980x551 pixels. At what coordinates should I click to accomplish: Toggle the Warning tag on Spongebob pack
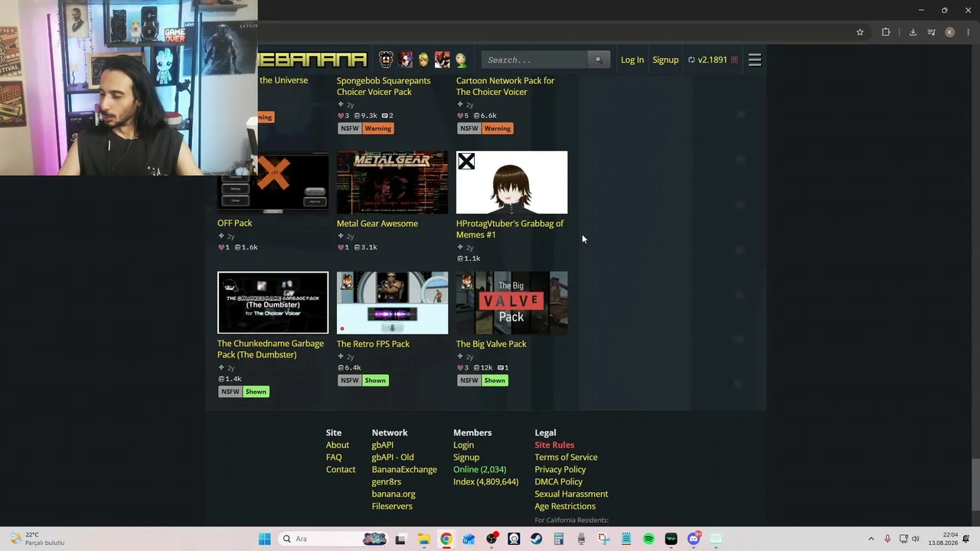pos(377,129)
